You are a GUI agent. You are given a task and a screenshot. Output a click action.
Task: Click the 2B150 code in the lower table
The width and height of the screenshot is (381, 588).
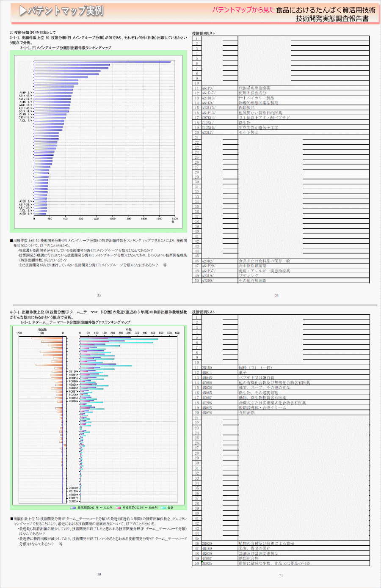click(207, 368)
